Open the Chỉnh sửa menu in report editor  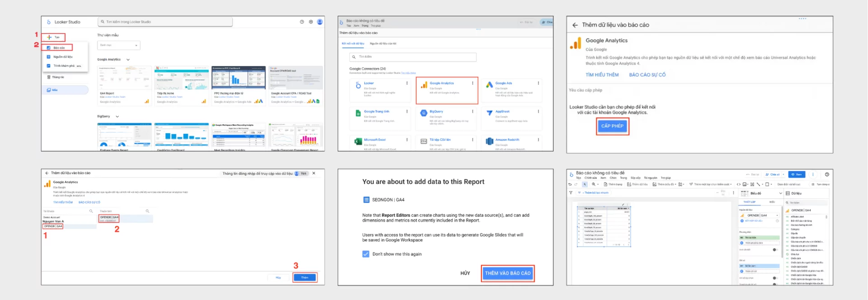[590, 178]
